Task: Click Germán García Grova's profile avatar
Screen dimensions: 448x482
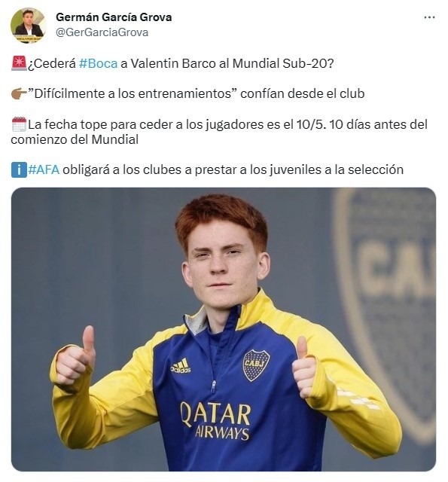Action: 29,26
